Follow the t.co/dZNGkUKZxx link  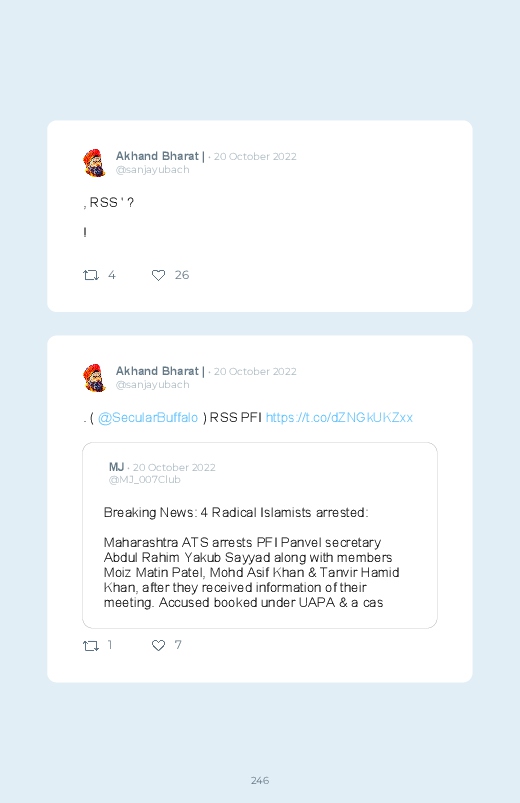point(339,418)
